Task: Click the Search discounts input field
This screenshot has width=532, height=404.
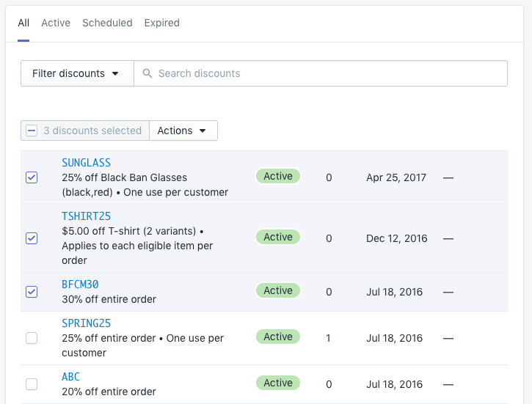Action: 321,73
